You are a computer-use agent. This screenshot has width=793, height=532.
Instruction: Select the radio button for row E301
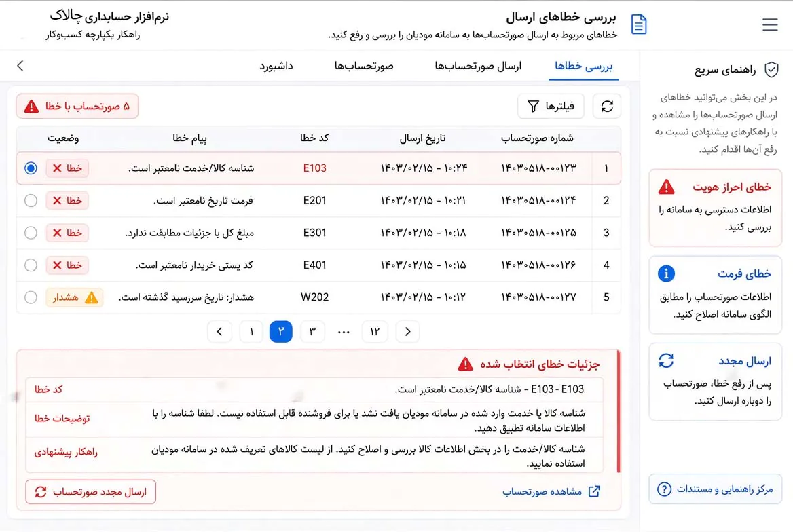click(x=31, y=233)
